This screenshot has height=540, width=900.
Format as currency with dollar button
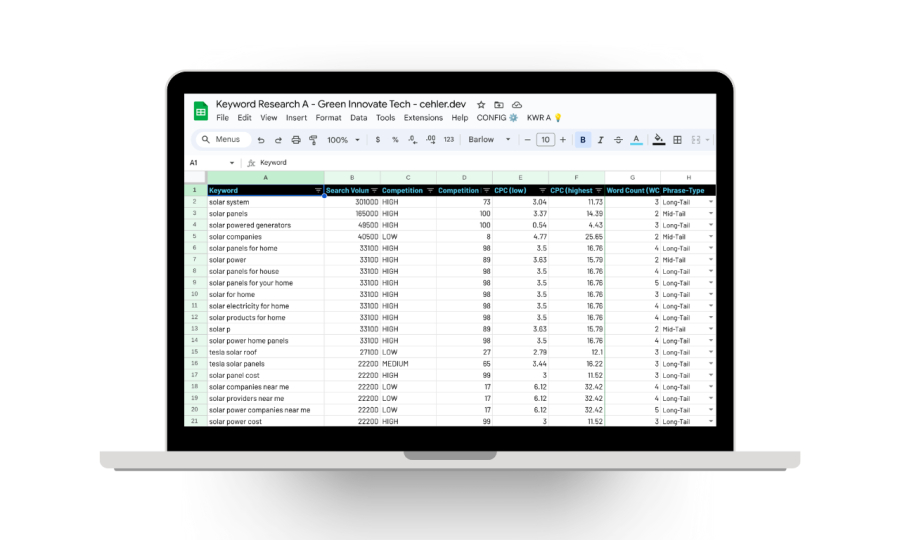[377, 140]
